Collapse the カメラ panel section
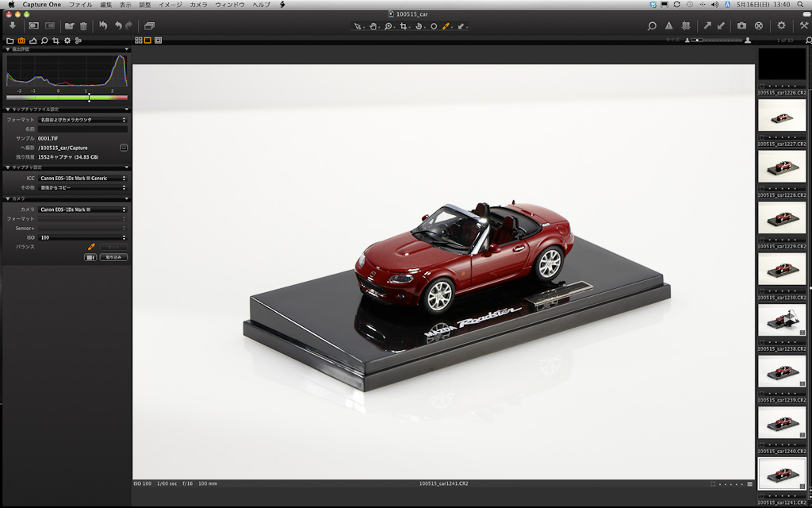 (x=8, y=198)
